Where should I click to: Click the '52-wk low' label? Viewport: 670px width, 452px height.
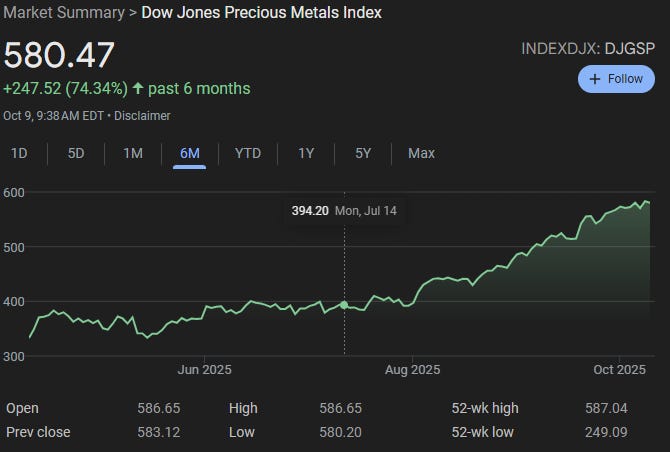(x=482, y=432)
